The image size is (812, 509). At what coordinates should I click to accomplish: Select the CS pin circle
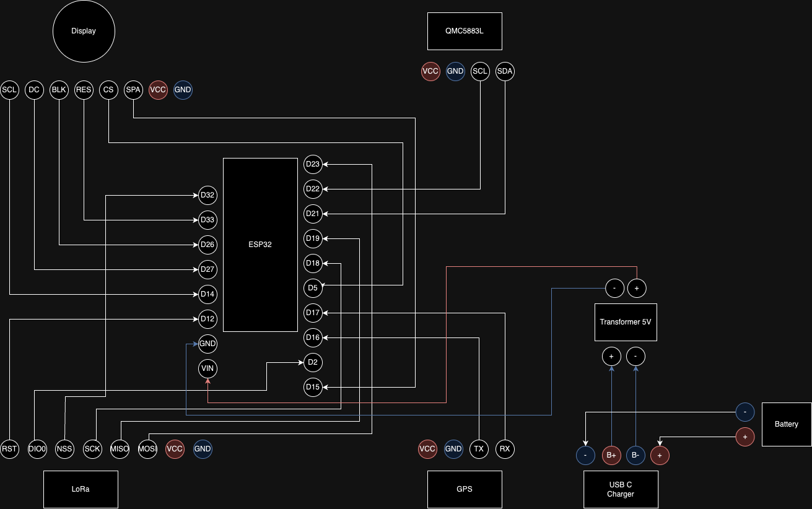108,90
